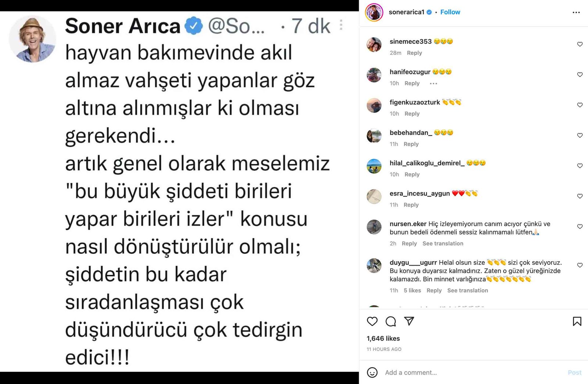Like duygu___ugurr's comment heart
This screenshot has width=588, height=384.
tap(580, 265)
